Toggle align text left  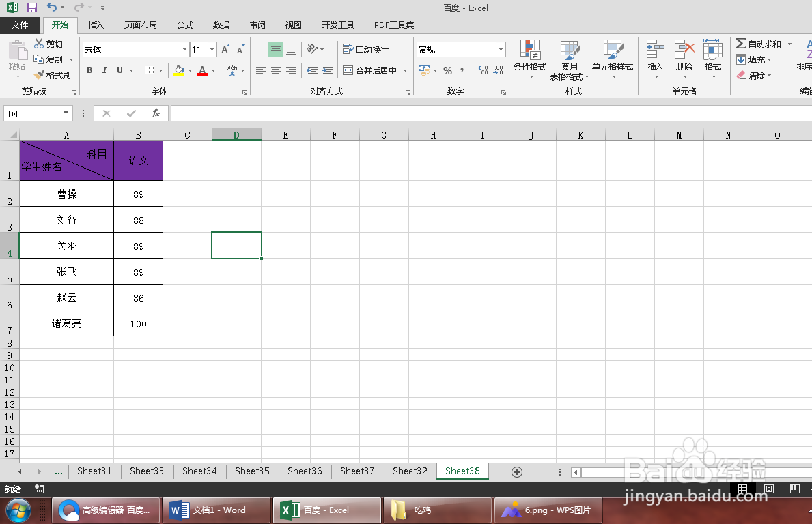point(261,70)
